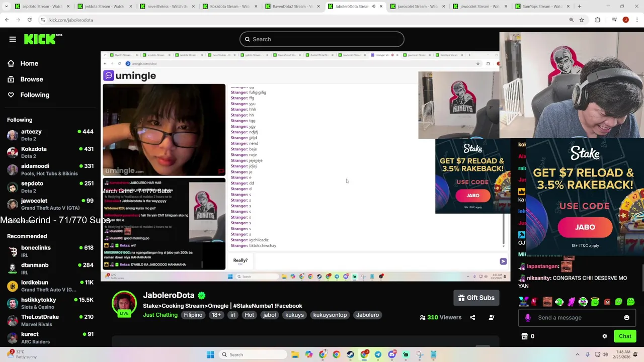Switch to the sepdoto Stream browser tab

point(42,7)
